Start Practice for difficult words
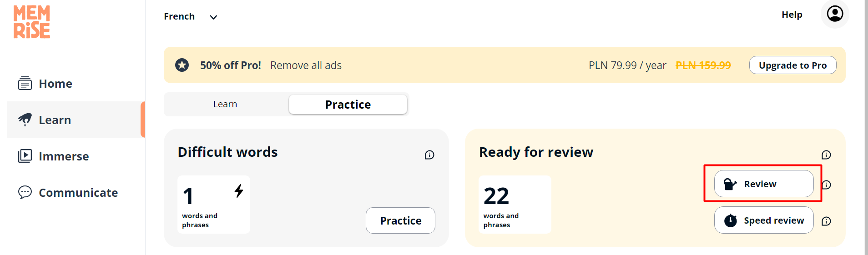This screenshot has height=255, width=868. point(400,220)
